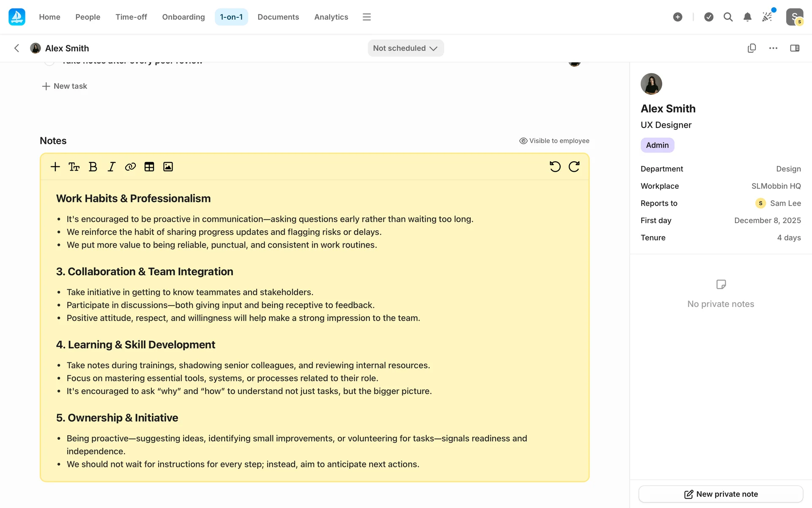This screenshot has width=812, height=508.
Task: Add a New task
Action: 65,86
